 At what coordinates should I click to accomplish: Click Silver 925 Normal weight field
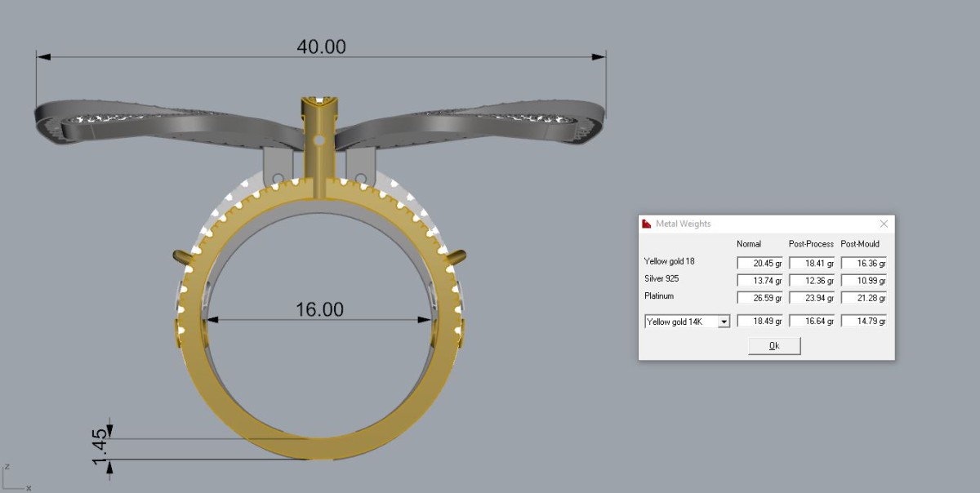tap(759, 280)
